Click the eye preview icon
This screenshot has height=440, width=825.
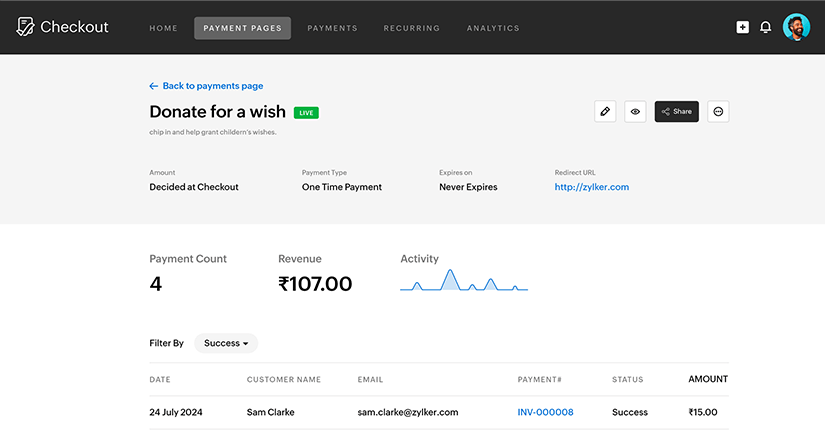coord(635,112)
